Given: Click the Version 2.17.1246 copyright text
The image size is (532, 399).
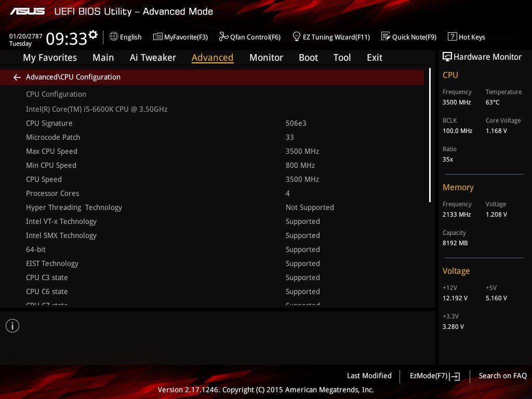Looking at the screenshot, I should (265, 390).
